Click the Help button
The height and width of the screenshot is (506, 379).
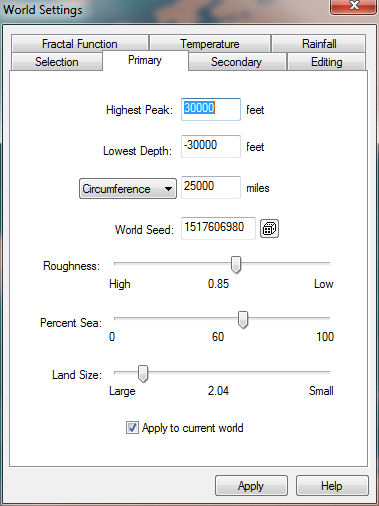pos(332,486)
